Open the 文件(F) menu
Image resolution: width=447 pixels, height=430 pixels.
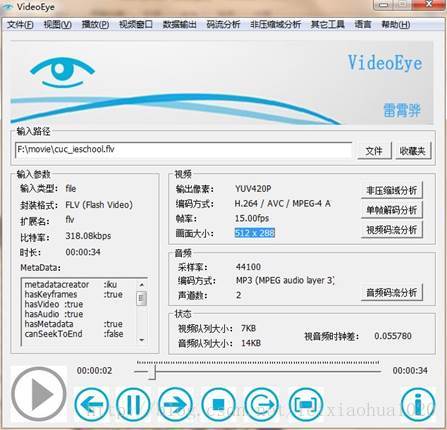point(20,25)
